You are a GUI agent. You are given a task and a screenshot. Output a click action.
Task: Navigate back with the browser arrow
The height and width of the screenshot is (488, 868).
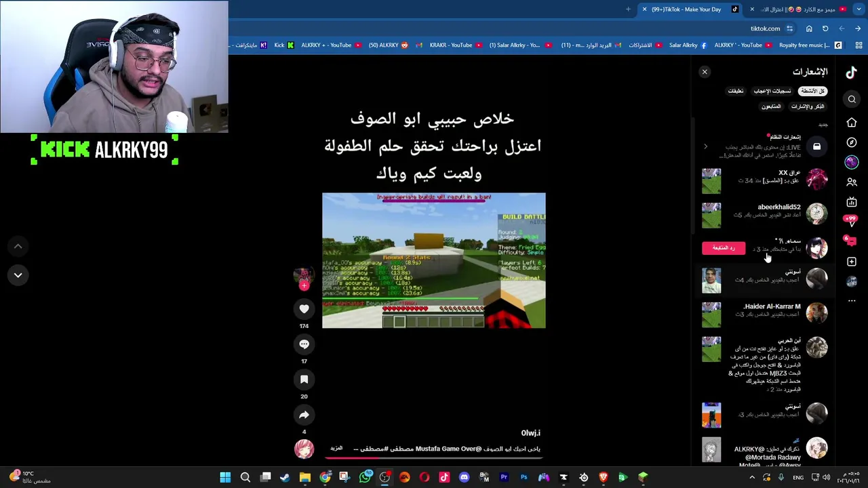click(858, 28)
